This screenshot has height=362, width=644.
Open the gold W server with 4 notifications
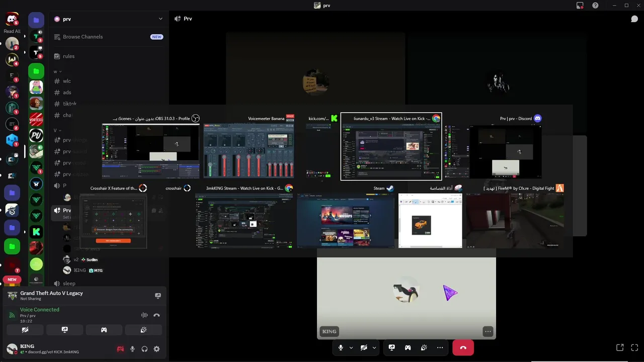12,60
